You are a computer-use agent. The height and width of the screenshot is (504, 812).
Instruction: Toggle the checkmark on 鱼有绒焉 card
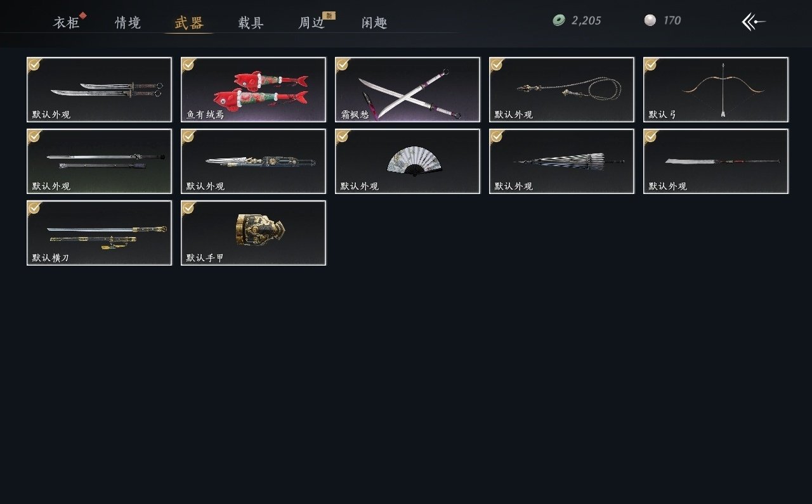point(188,65)
